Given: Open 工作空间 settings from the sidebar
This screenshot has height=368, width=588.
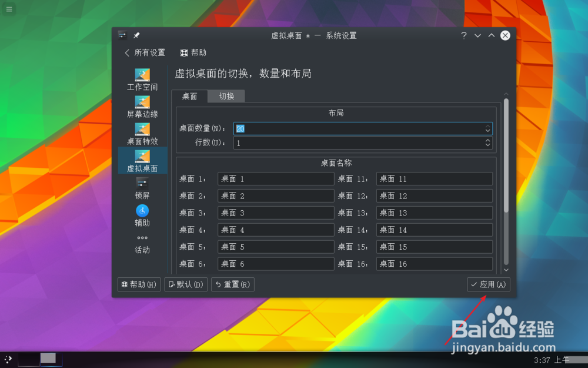Looking at the screenshot, I should tap(142, 79).
